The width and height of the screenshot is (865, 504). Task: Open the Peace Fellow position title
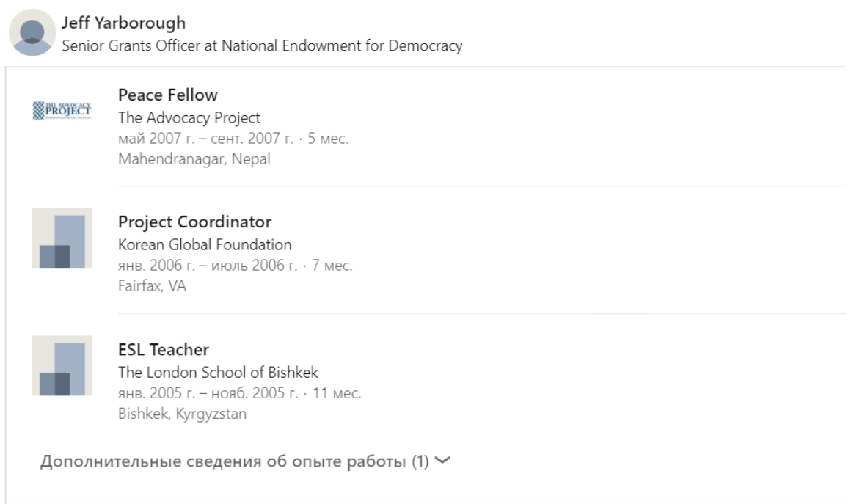coord(168,95)
